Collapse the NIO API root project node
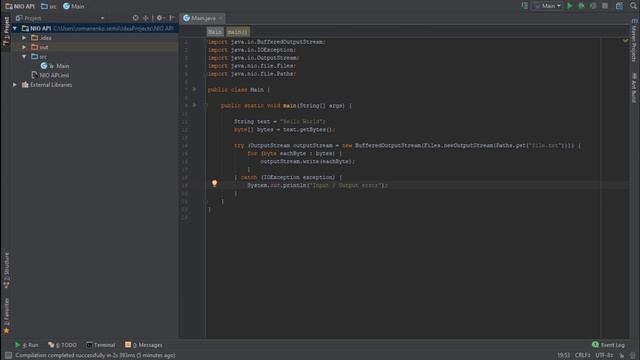This screenshot has height=360, width=640. tap(15, 29)
